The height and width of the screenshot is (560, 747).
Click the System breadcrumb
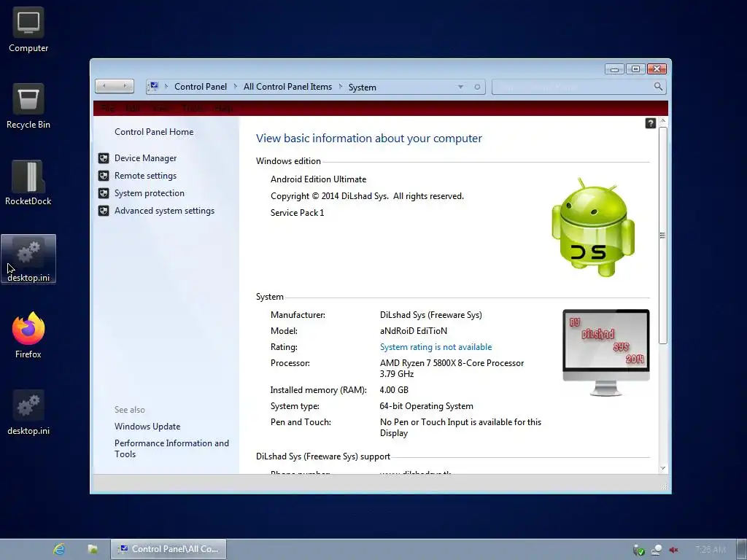[x=362, y=87]
